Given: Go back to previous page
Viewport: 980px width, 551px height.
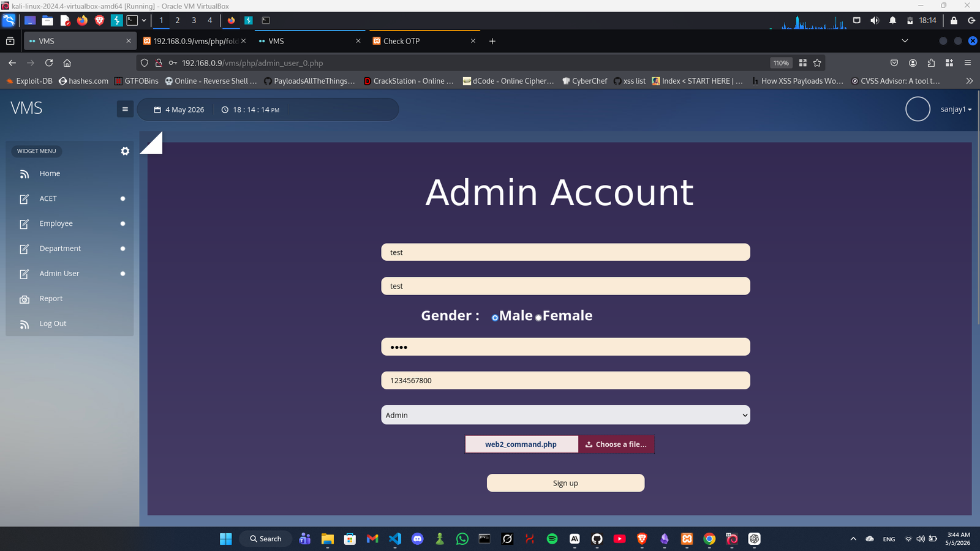Looking at the screenshot, I should coord(12,62).
